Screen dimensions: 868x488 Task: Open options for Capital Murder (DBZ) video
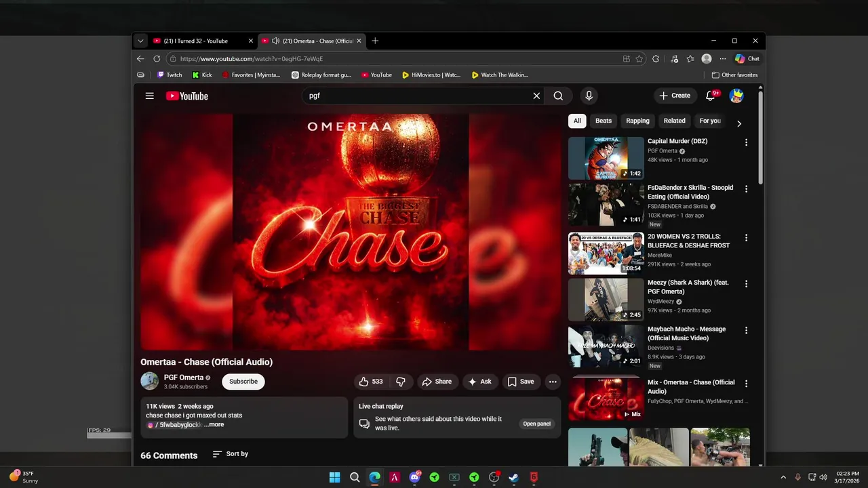(x=746, y=142)
